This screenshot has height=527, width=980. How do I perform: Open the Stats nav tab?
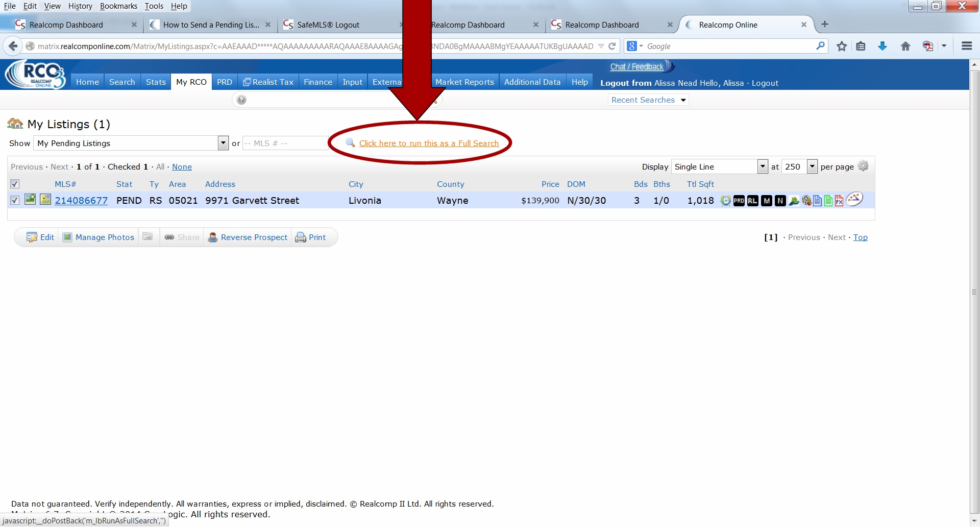pos(156,82)
